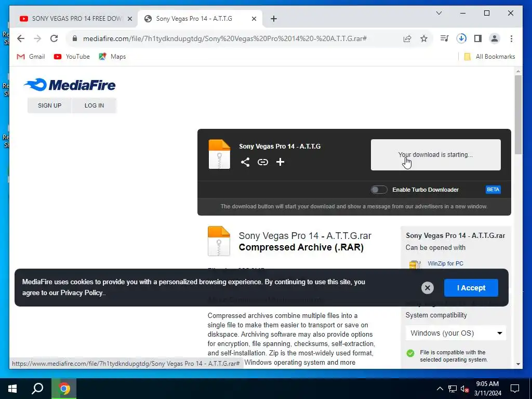Copy link using the chain icon
The width and height of the screenshot is (532, 399).
point(262,162)
